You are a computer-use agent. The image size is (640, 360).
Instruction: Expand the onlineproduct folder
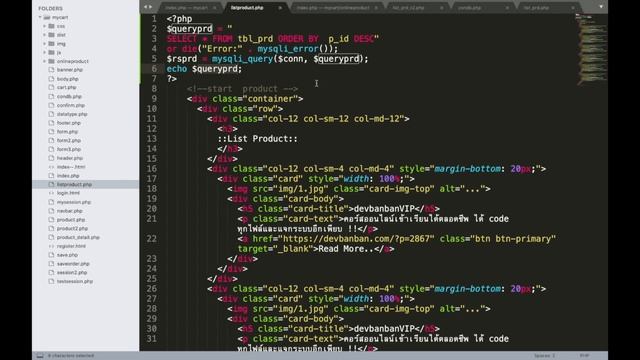[44, 61]
